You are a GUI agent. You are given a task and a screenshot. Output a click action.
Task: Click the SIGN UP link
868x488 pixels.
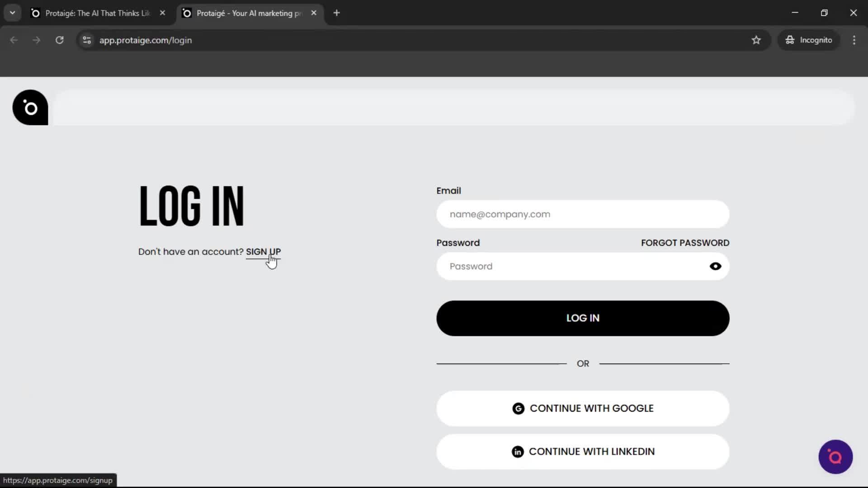[264, 252]
